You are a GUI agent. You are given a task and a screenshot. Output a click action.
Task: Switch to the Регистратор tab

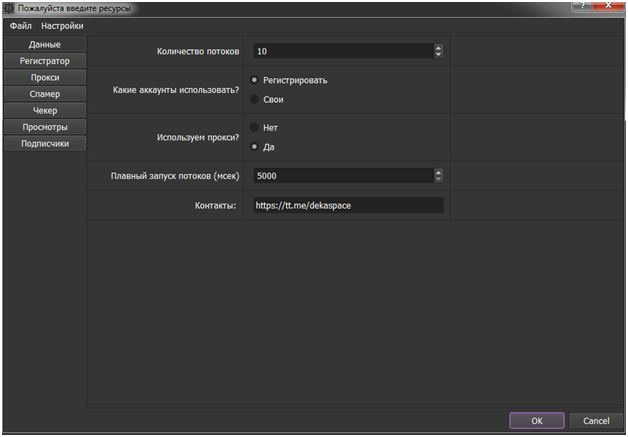tap(44, 61)
